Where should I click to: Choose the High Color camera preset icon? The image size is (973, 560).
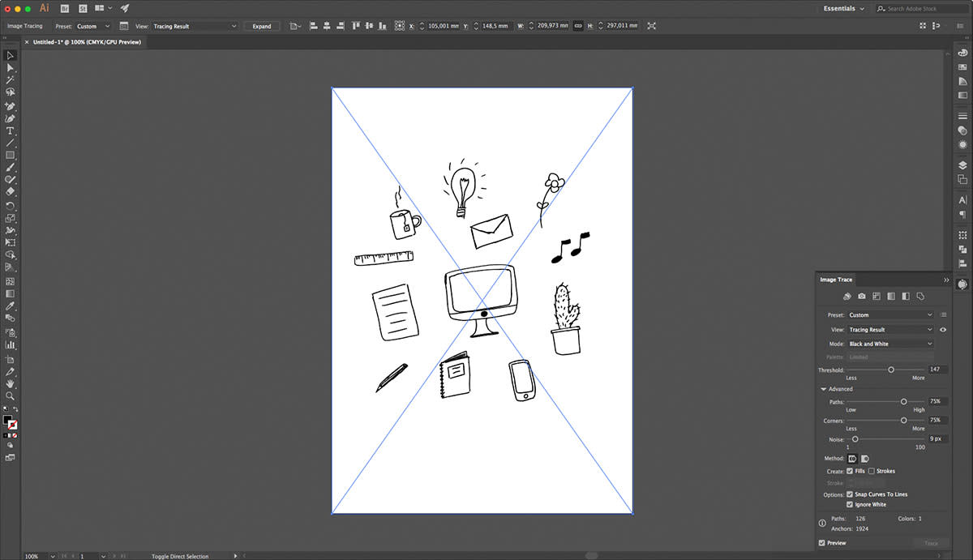[x=861, y=297]
